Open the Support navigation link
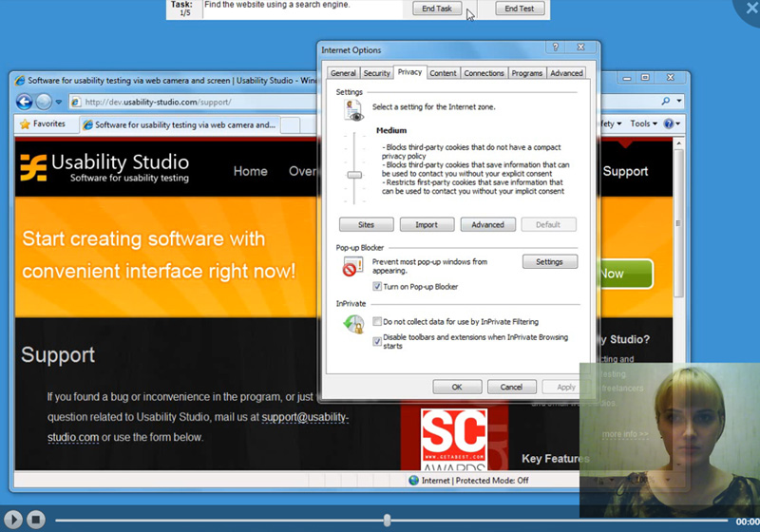This screenshot has width=760, height=532. pyautogui.click(x=625, y=171)
